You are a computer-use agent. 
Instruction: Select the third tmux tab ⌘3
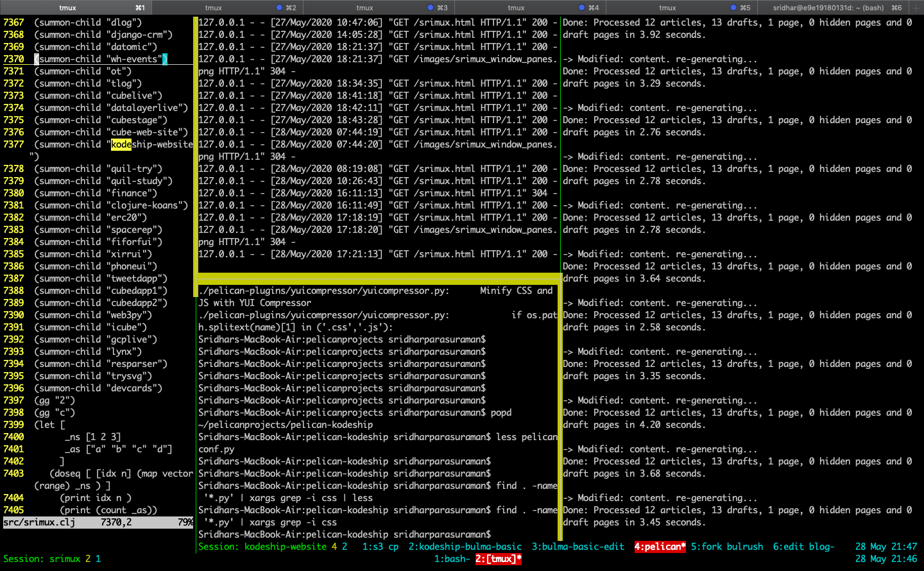click(379, 8)
